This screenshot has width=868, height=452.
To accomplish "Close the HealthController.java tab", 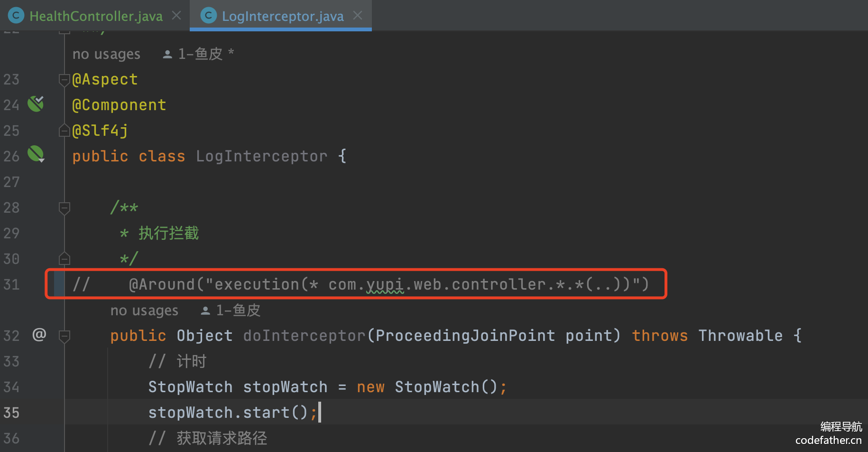I will 176,16.
